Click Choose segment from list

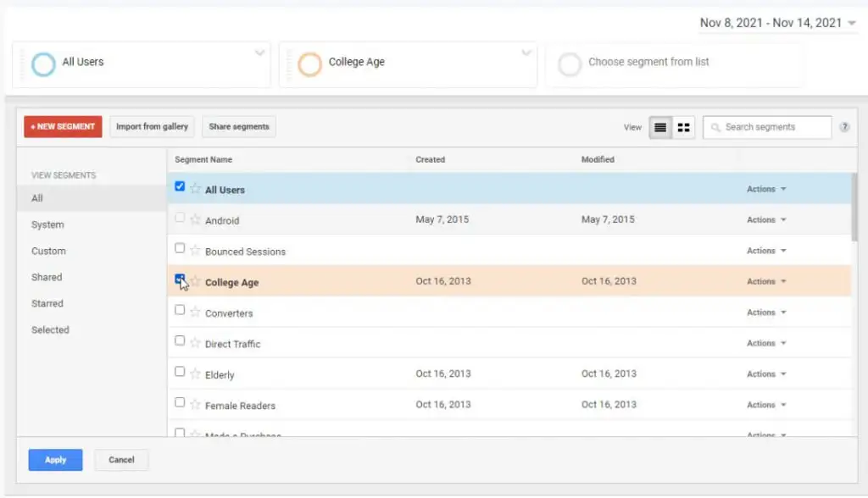coord(648,62)
